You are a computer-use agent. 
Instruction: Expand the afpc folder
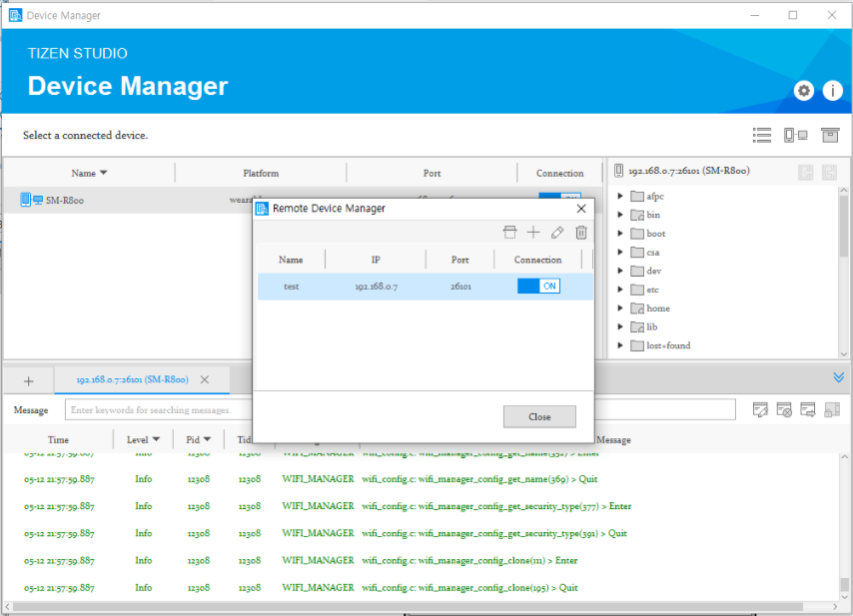pos(620,196)
